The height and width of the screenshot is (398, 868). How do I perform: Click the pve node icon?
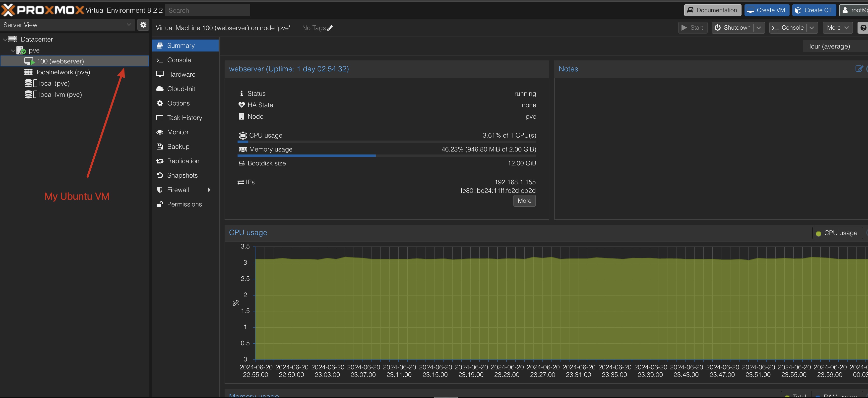21,50
